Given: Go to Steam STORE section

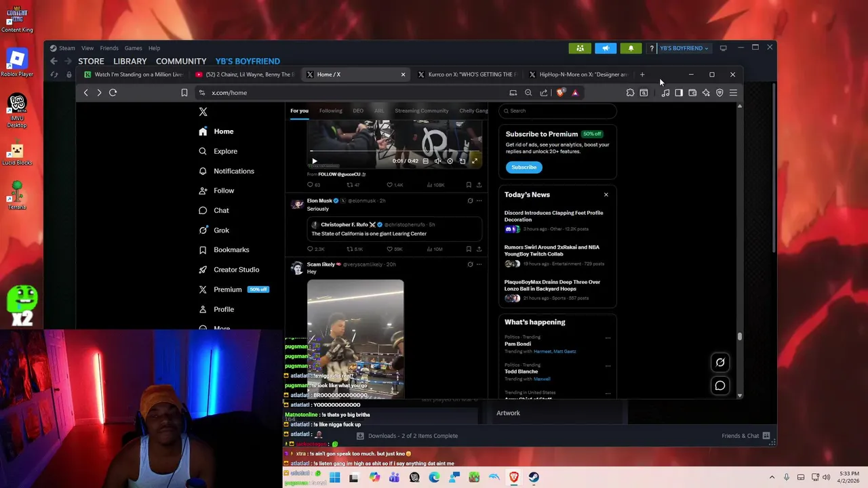Looking at the screenshot, I should point(91,61).
